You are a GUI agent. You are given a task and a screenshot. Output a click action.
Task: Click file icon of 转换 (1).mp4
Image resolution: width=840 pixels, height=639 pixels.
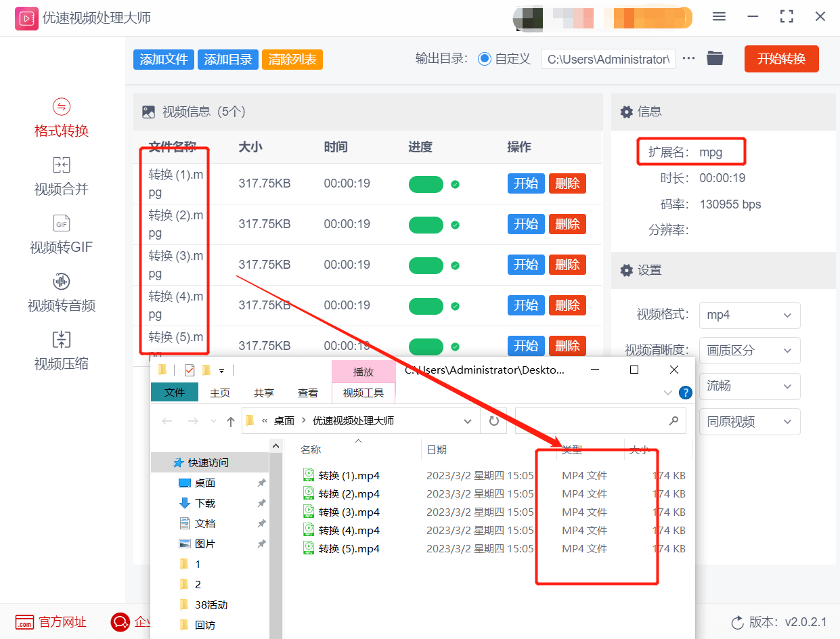point(309,475)
